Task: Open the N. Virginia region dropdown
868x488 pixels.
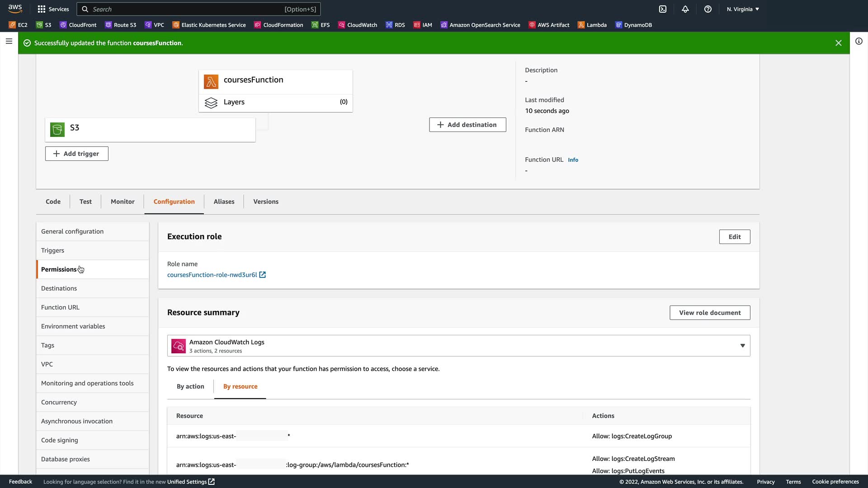Action: coord(743,9)
